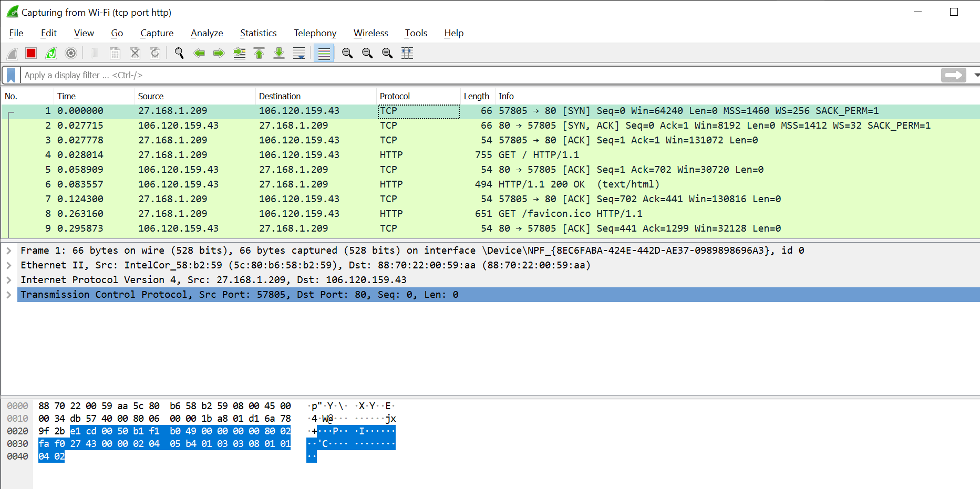
Task: Open Capture options gear icon
Action: point(71,53)
